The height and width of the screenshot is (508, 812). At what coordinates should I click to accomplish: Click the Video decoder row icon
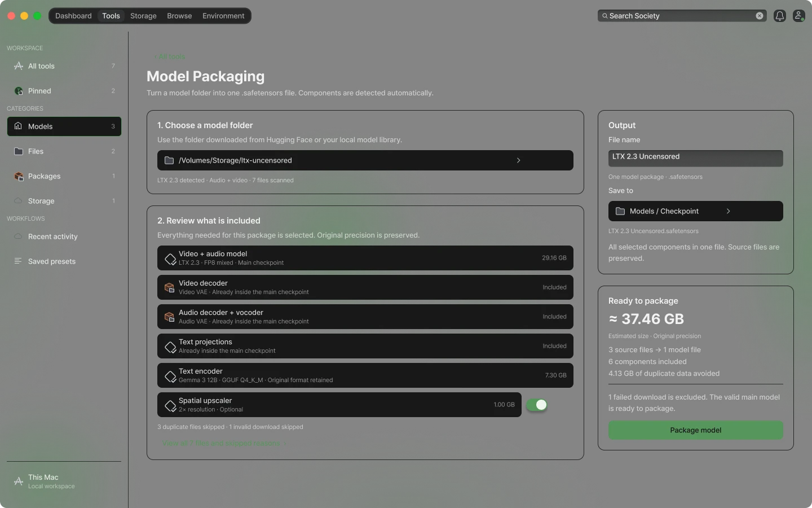click(169, 287)
